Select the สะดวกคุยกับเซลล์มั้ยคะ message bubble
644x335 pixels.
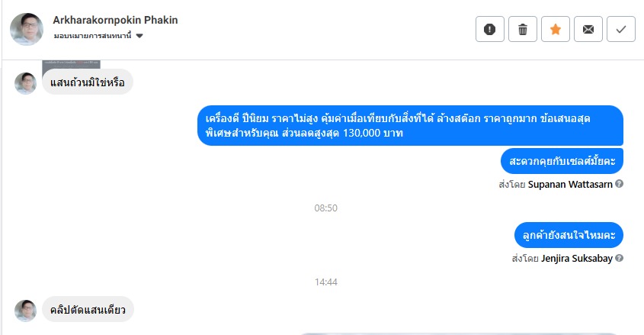point(562,161)
